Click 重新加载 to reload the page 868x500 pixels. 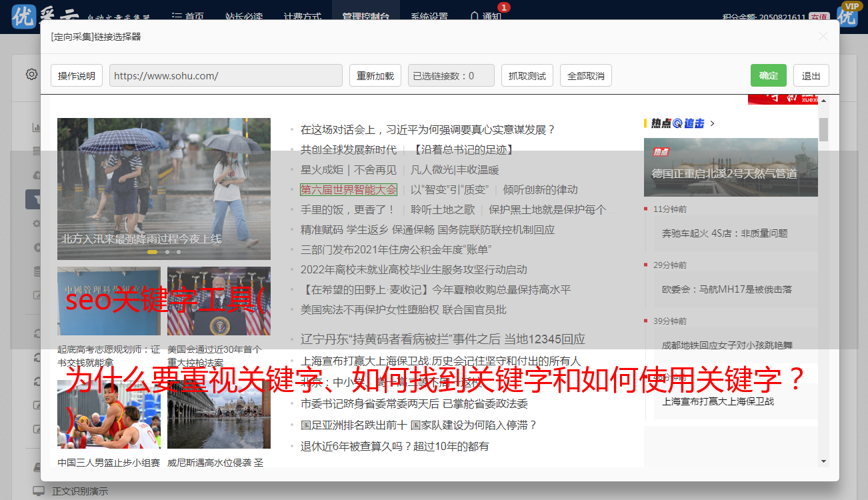(375, 75)
